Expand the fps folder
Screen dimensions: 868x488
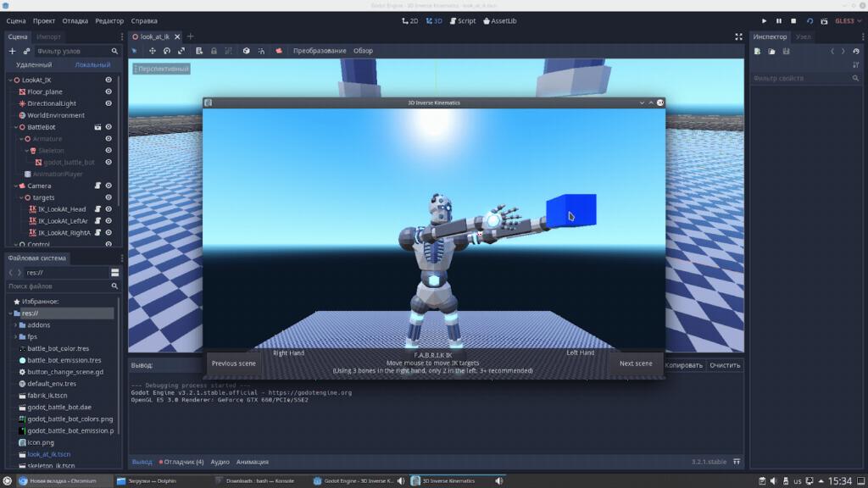coord(15,337)
